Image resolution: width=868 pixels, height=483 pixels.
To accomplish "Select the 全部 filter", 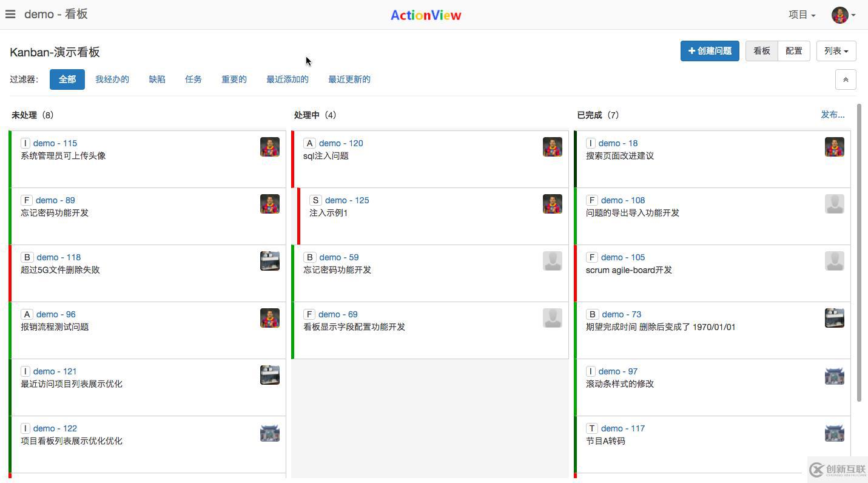I will [x=67, y=79].
